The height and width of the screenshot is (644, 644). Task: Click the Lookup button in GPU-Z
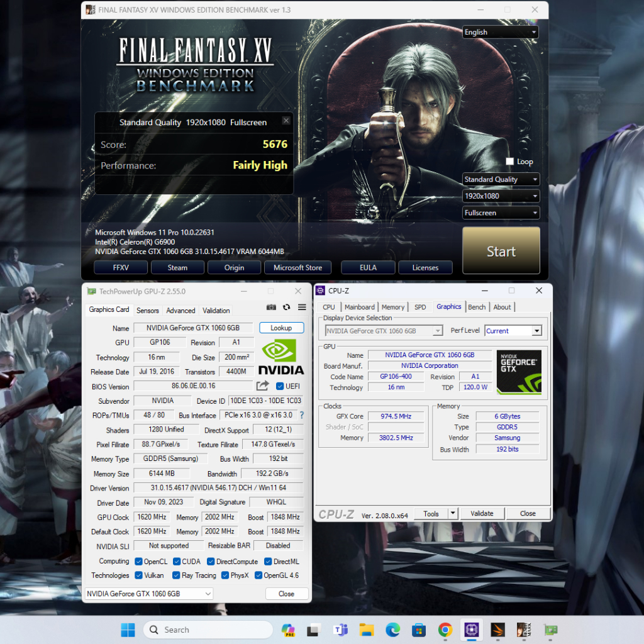tap(281, 328)
